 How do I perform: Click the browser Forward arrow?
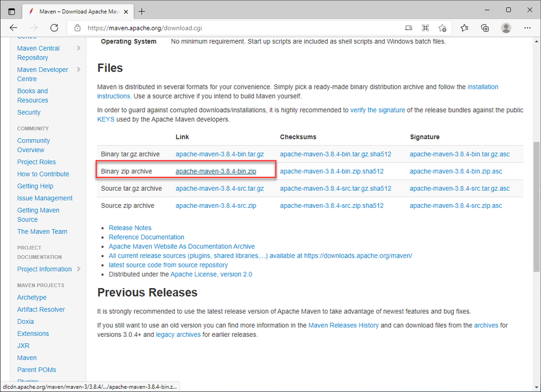34,28
